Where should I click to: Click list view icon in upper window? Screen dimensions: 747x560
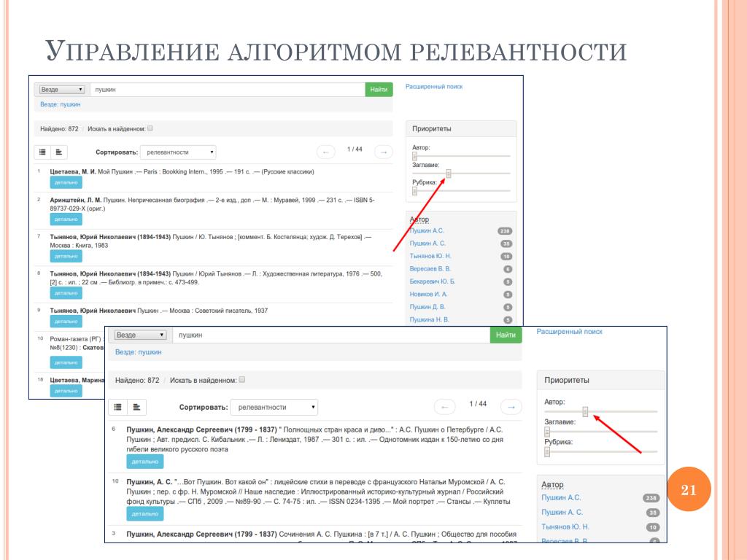click(x=42, y=152)
